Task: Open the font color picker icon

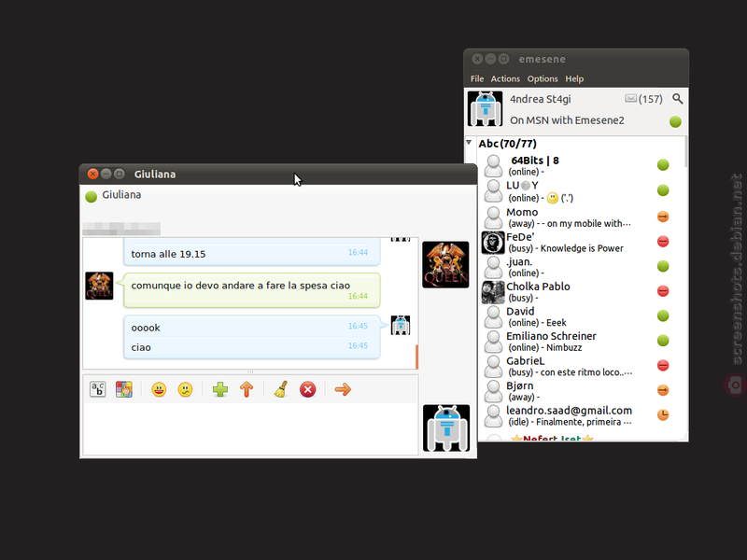Action: 124,389
